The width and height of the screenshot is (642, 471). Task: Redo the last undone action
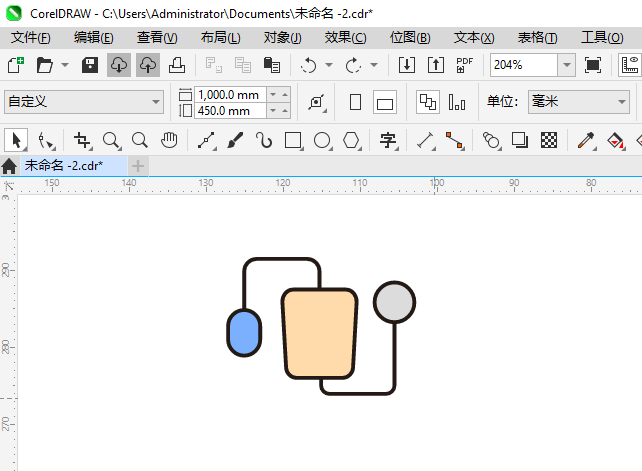click(353, 65)
